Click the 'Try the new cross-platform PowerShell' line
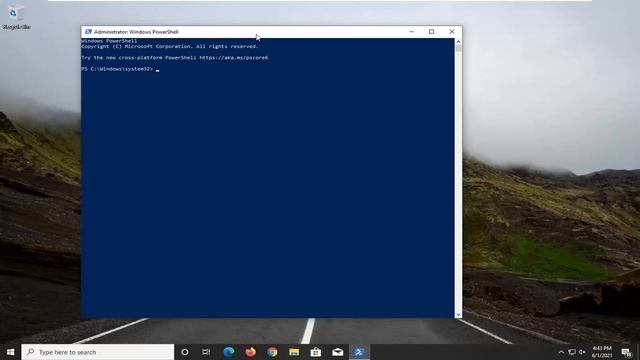Viewport: 640px width, 360px height. click(x=175, y=58)
